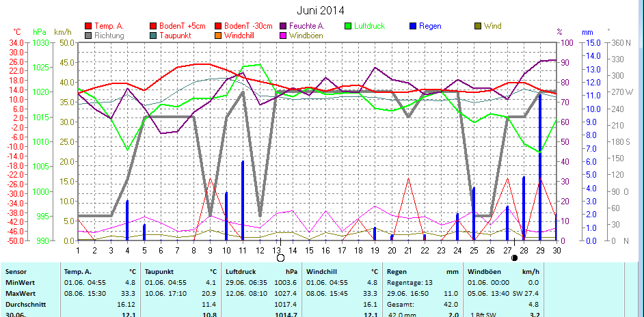This screenshot has height=317, width=644.
Task: Click the magenta Windböen legend swatch
Action: [x=282, y=36]
